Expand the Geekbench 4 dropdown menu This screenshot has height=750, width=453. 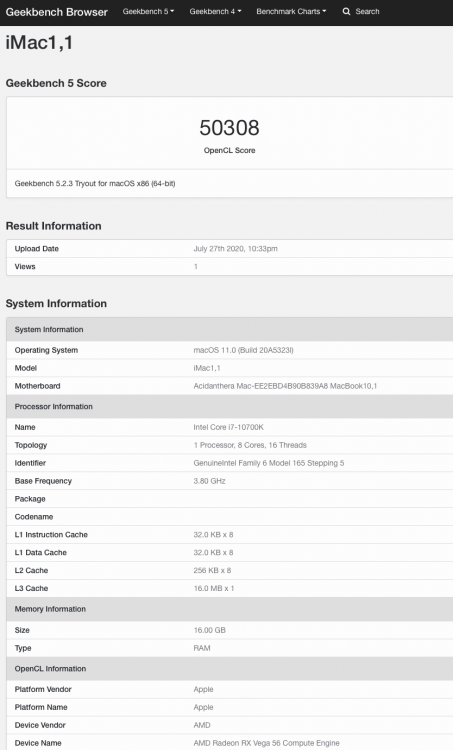(x=215, y=11)
